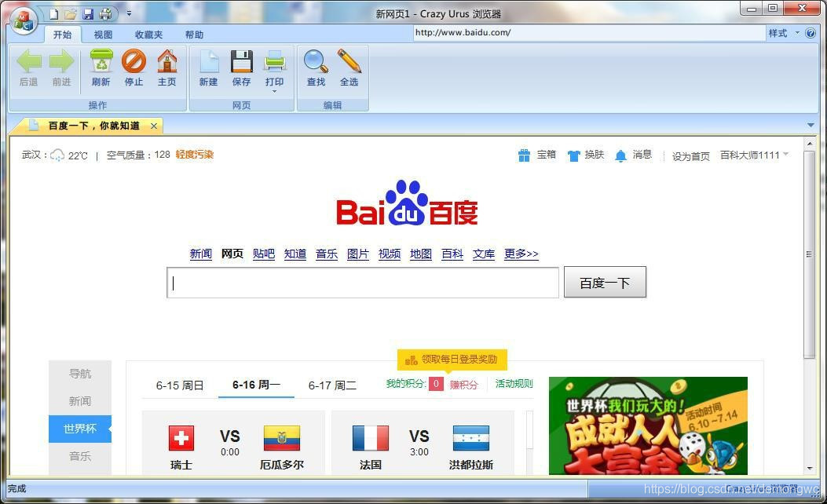The height and width of the screenshot is (504, 827).
Task: Click the Back (后退) arrow icon
Action: [29, 62]
